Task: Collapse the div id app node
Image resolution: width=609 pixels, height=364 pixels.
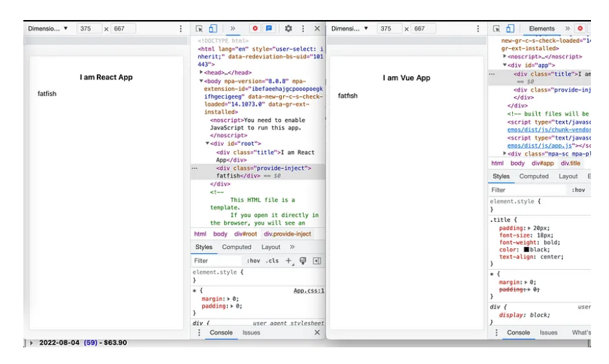Action: click(505, 65)
